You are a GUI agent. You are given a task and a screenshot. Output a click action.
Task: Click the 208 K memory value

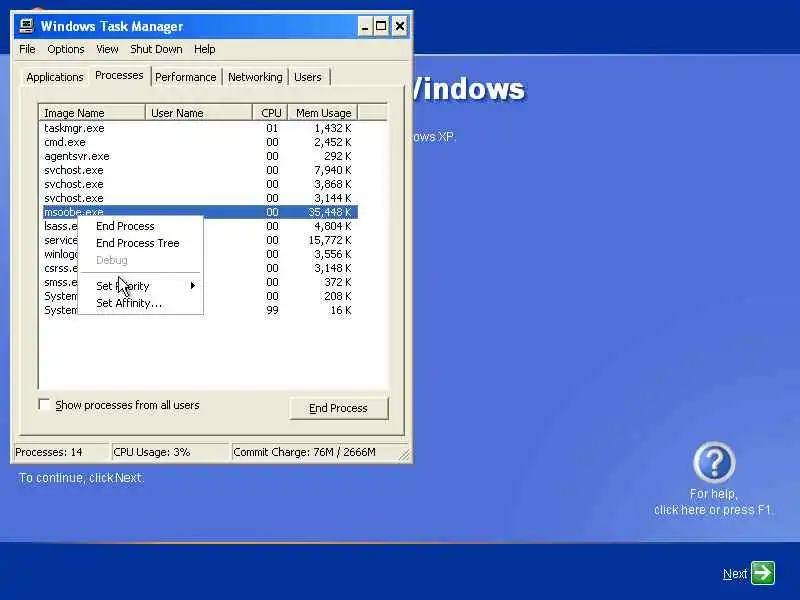coord(338,296)
